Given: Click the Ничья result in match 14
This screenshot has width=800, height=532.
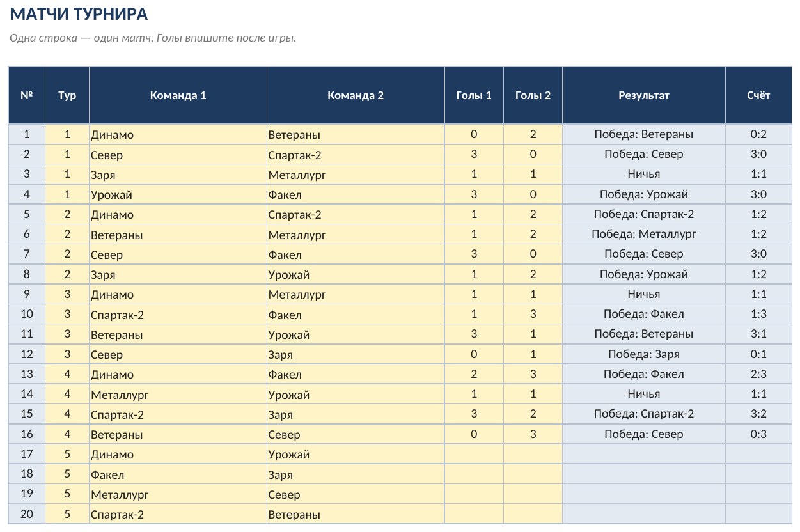Looking at the screenshot, I should pos(644,394).
